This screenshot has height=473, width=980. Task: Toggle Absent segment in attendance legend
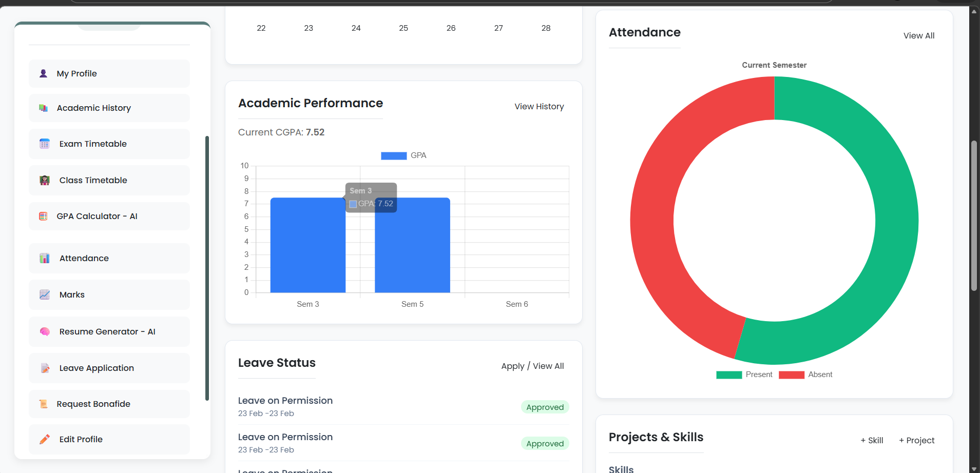805,375
